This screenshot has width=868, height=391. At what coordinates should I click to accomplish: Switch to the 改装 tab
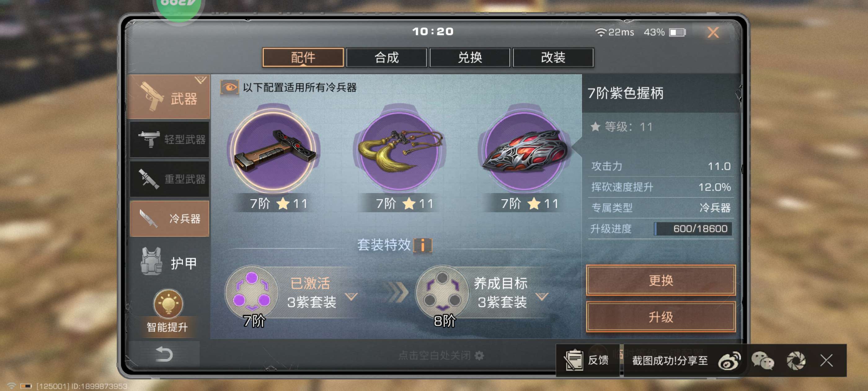[553, 57]
